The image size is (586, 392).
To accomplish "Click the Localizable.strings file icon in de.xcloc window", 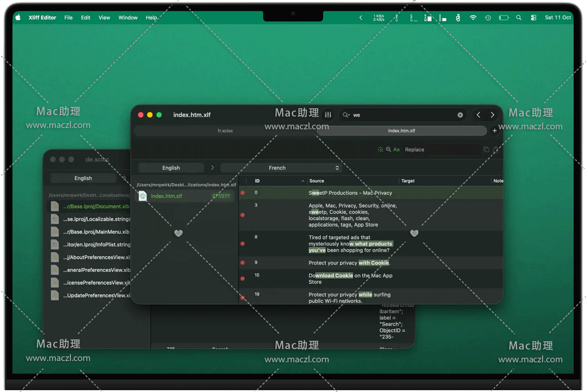I will (55, 219).
